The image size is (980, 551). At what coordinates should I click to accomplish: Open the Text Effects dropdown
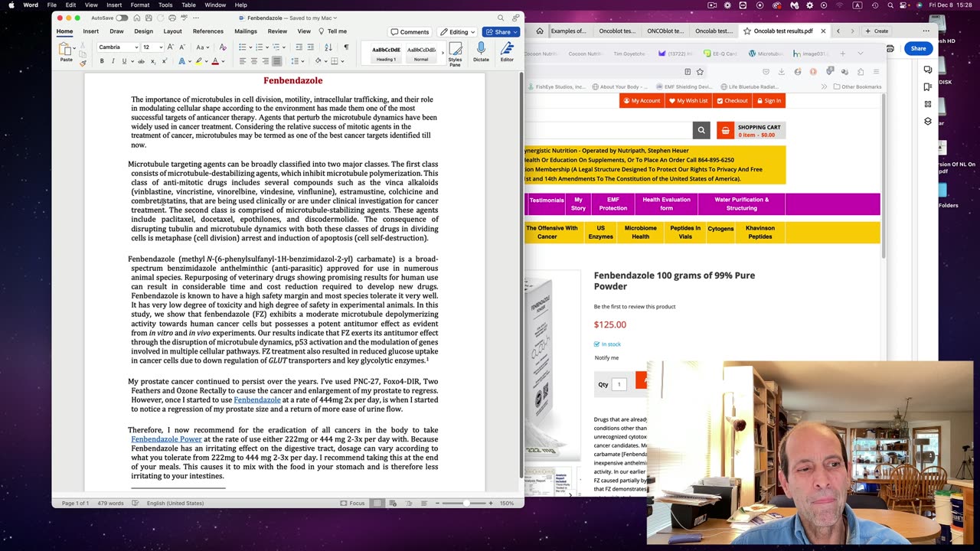190,61
